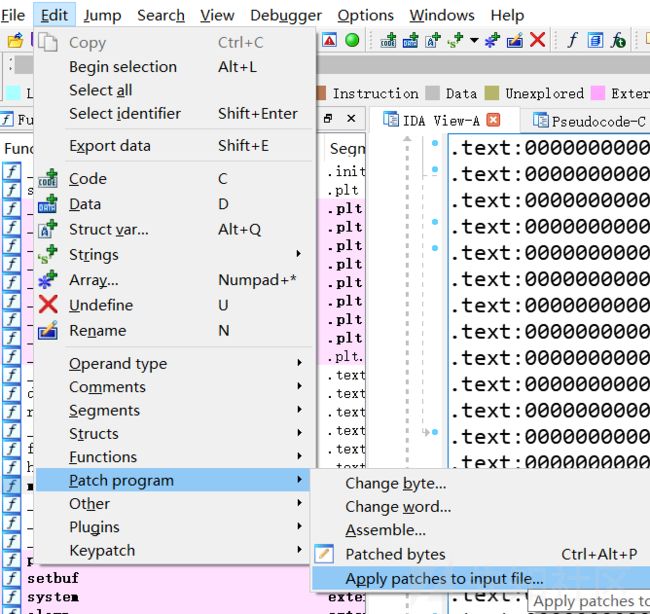Click the Code icon in Edit menu

[x=48, y=178]
